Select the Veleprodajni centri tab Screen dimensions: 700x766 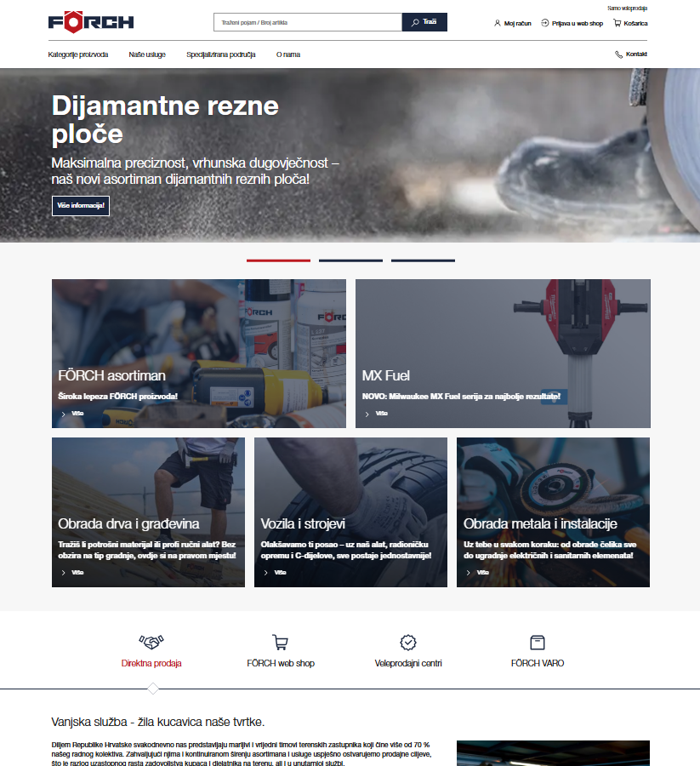click(x=408, y=663)
